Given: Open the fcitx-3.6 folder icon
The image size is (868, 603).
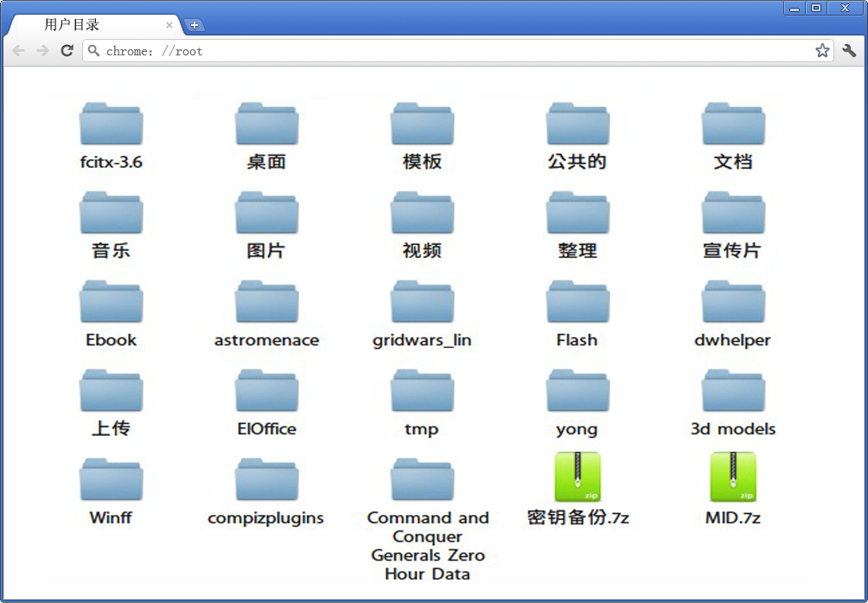Looking at the screenshot, I should [x=112, y=124].
